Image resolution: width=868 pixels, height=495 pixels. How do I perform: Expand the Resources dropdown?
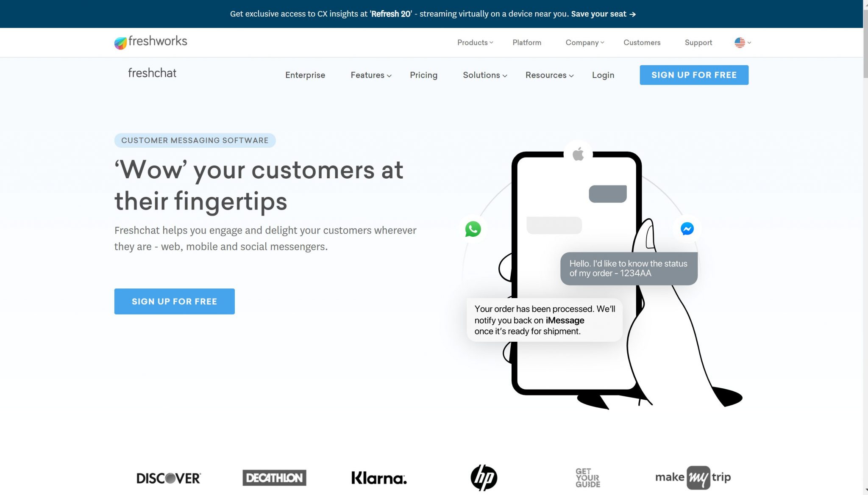tap(549, 75)
